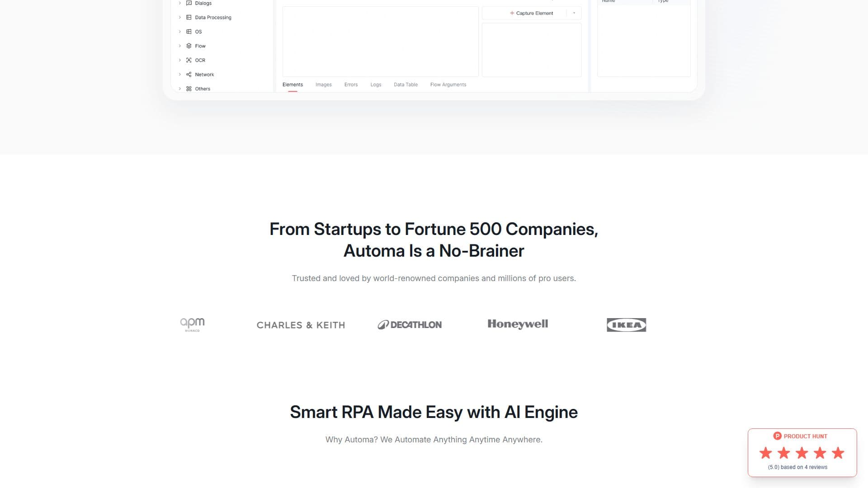Viewport: 868px width, 488px height.
Task: Click the 'Why Automa?' subtitle text
Action: (x=434, y=440)
